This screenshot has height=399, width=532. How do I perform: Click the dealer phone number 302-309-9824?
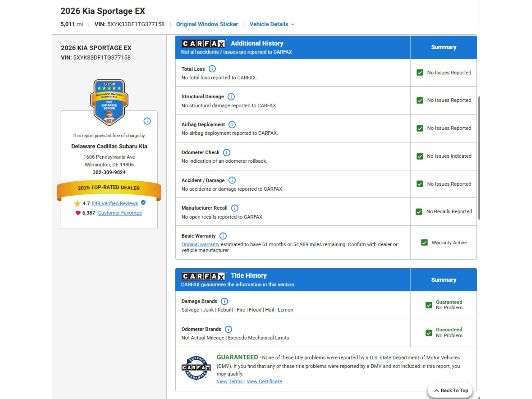point(109,172)
